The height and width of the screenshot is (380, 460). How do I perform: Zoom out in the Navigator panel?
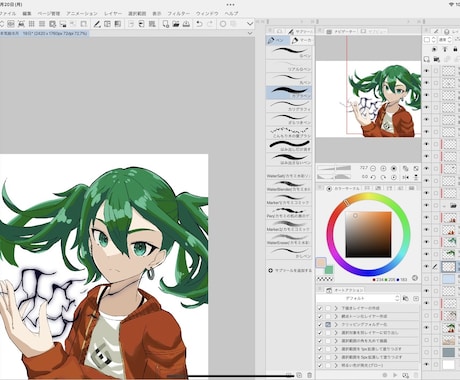coord(373,168)
